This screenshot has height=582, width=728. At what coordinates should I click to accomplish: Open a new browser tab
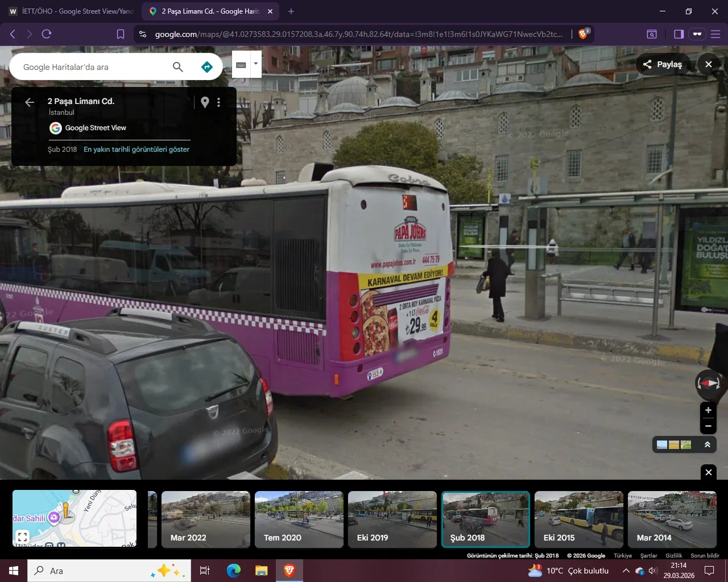click(x=291, y=11)
